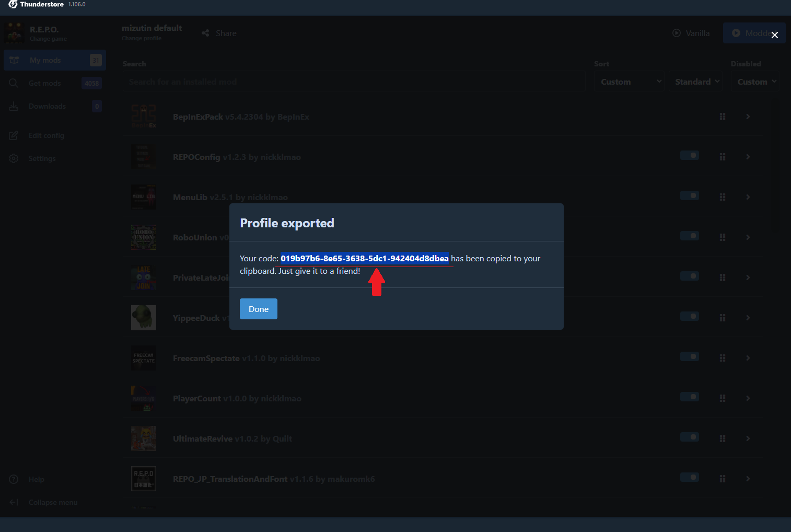Open the Settings gear icon

14,158
